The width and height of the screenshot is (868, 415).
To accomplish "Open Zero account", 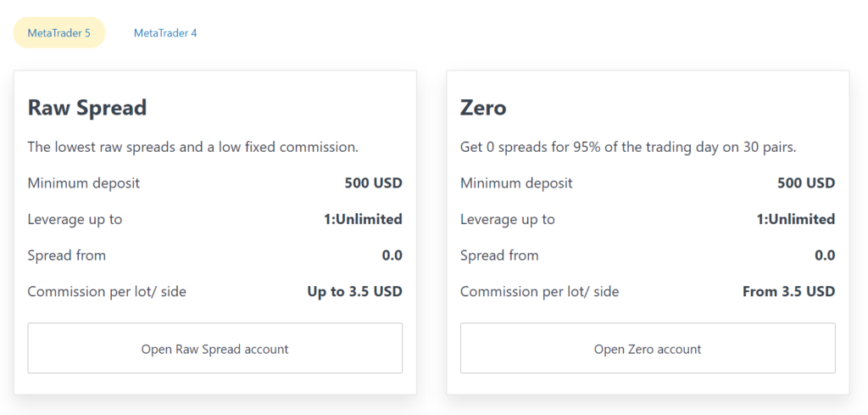I will [x=648, y=349].
